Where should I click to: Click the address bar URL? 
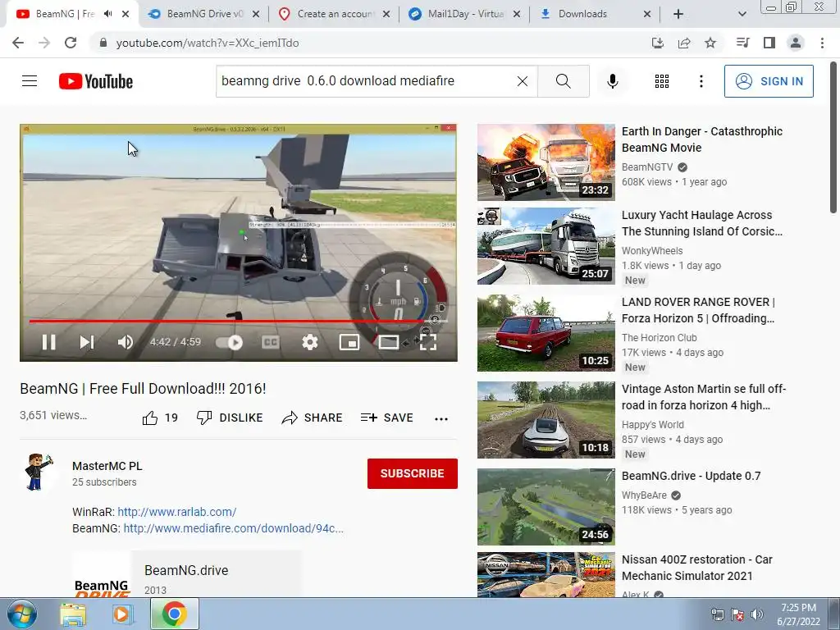coord(208,43)
